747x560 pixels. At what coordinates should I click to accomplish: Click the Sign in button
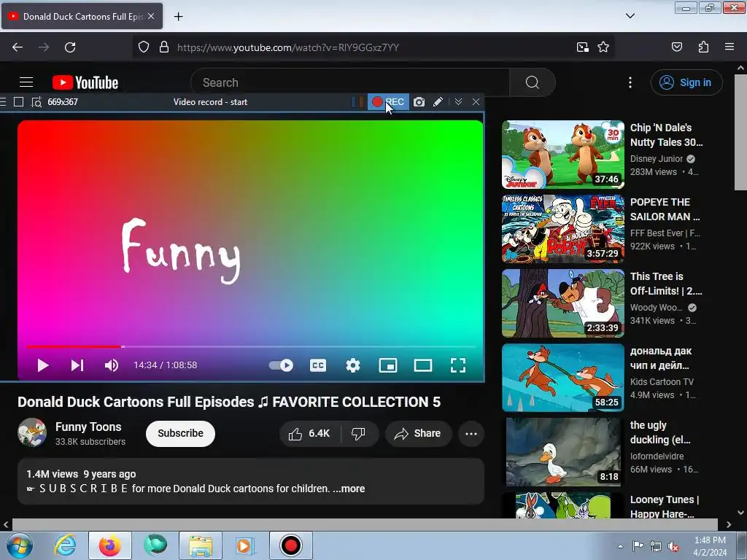pos(686,82)
